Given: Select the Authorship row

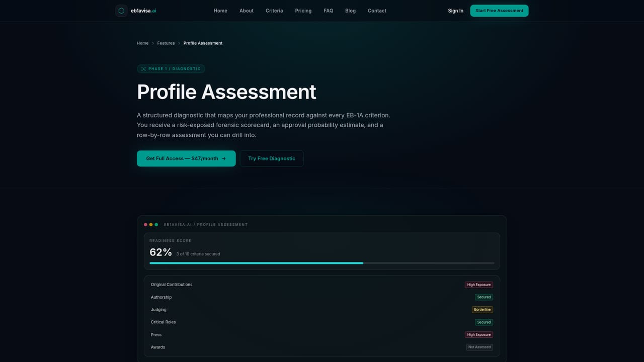Looking at the screenshot, I should [322, 297].
